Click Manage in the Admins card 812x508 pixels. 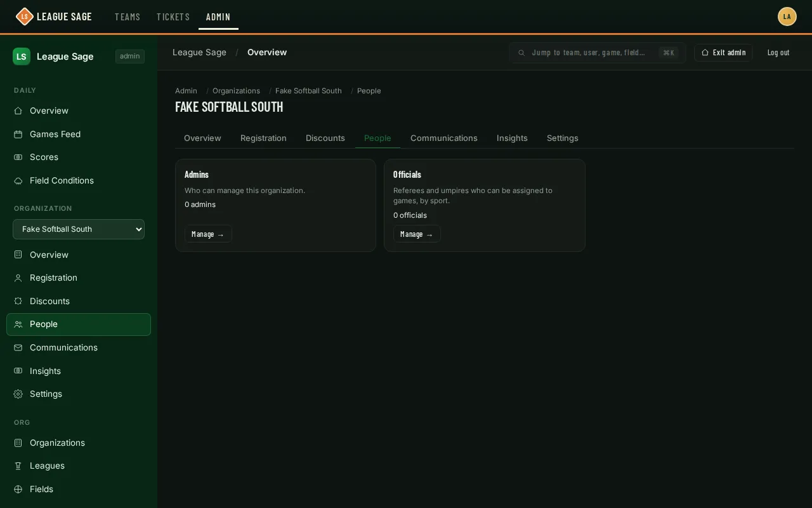pos(208,234)
